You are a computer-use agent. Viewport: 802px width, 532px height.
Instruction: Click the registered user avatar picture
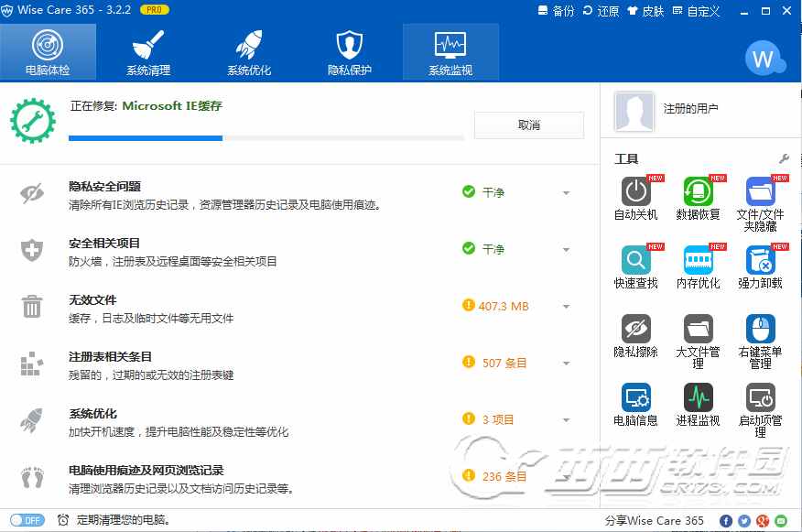coord(634,111)
